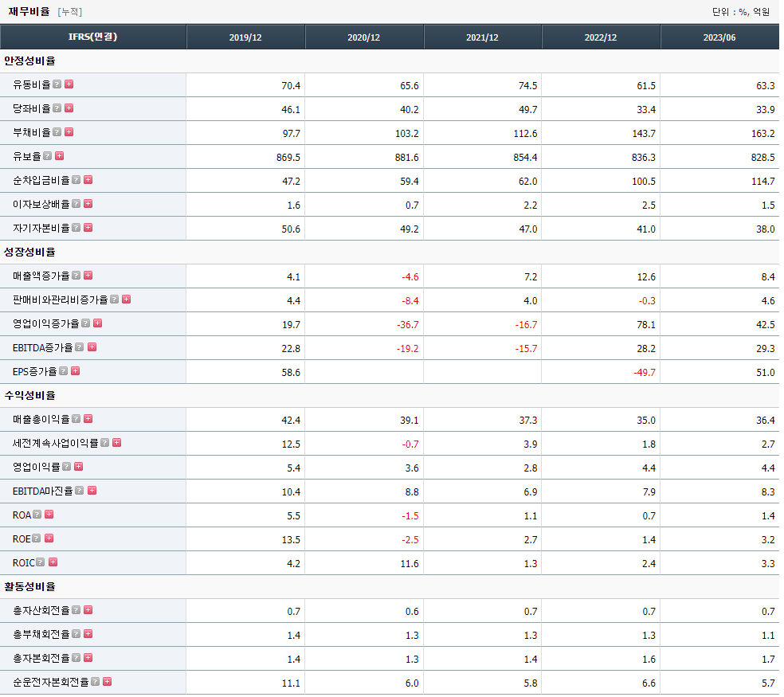The height and width of the screenshot is (697, 784).
Task: Select the 2021/12 column header
Action: 483,37
